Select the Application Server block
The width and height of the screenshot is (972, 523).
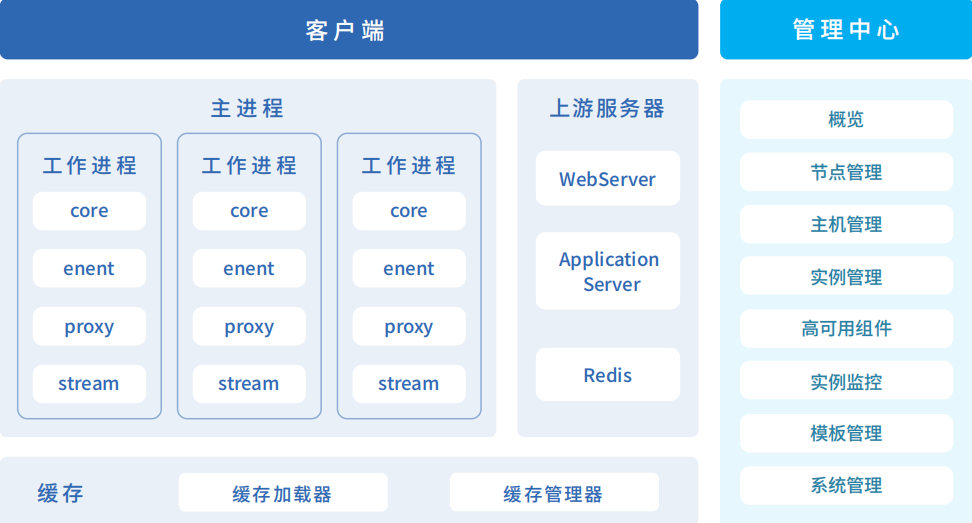click(607, 271)
